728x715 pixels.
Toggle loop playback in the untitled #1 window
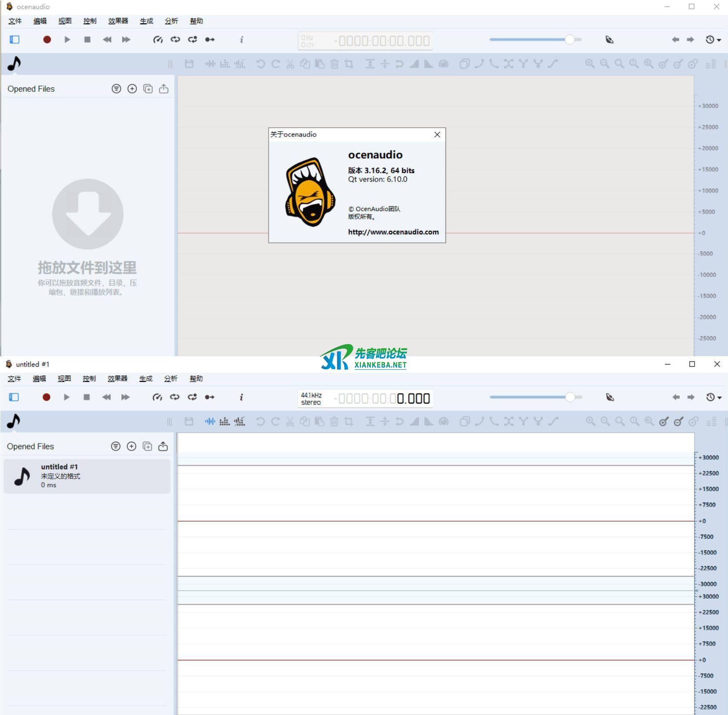(175, 397)
